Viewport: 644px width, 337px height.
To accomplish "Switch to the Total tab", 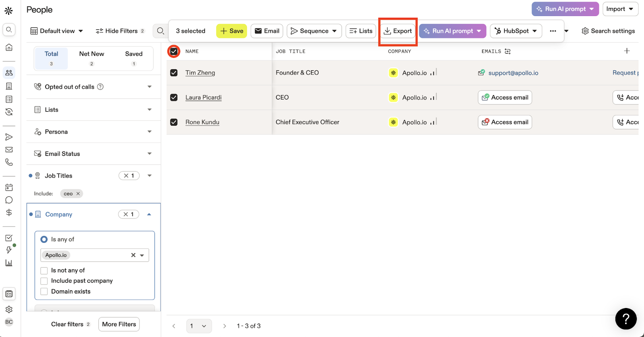I will pos(52,58).
